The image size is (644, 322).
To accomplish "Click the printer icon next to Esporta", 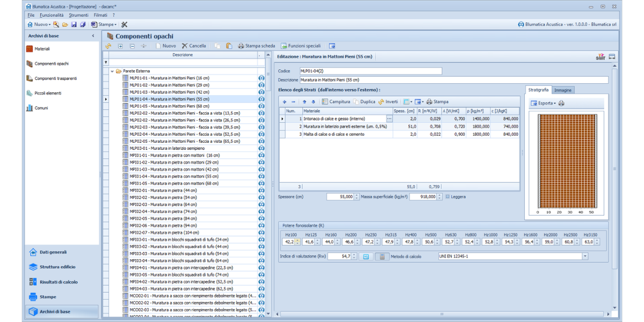I will (x=561, y=103).
